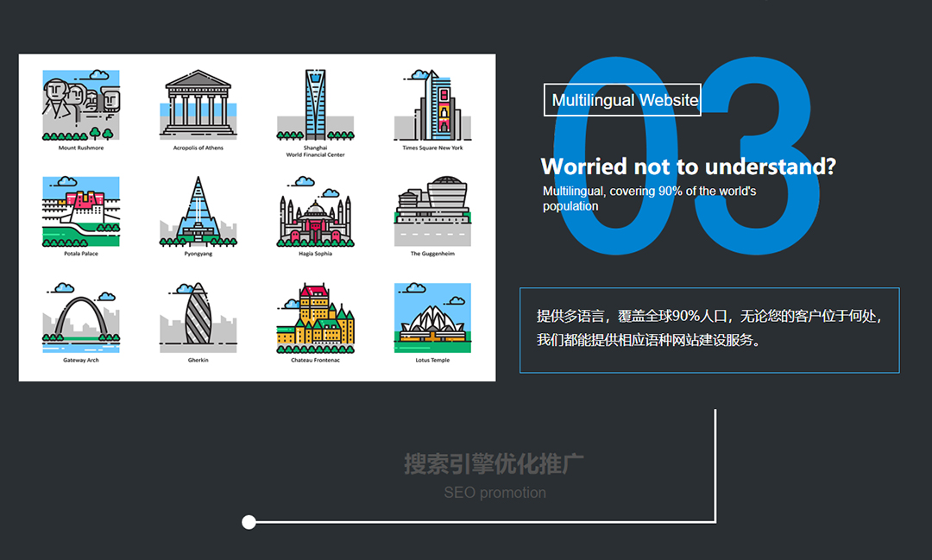Click the 'Multilingual, covering 90%' description text
Image resolution: width=932 pixels, height=560 pixels.
click(649, 198)
